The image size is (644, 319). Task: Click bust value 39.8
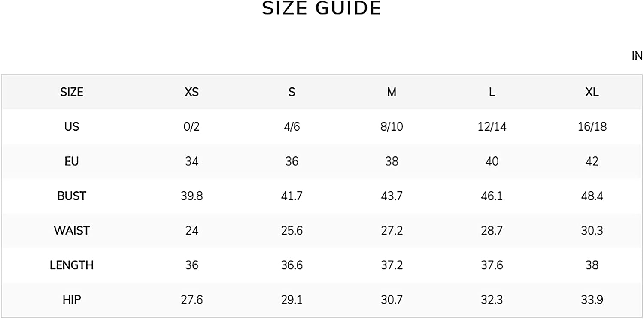(x=191, y=196)
